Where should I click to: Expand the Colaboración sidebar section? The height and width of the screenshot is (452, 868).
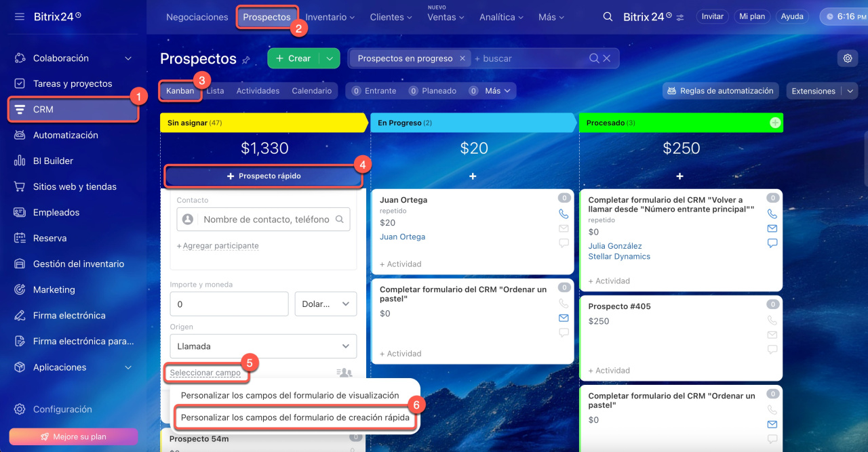(128, 58)
